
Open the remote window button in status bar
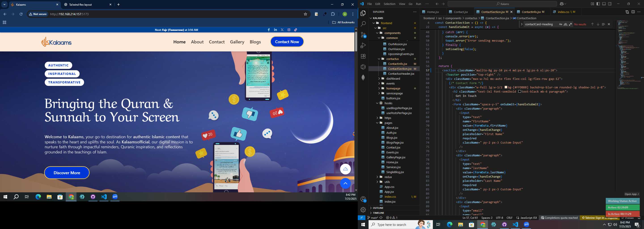(x=362, y=218)
